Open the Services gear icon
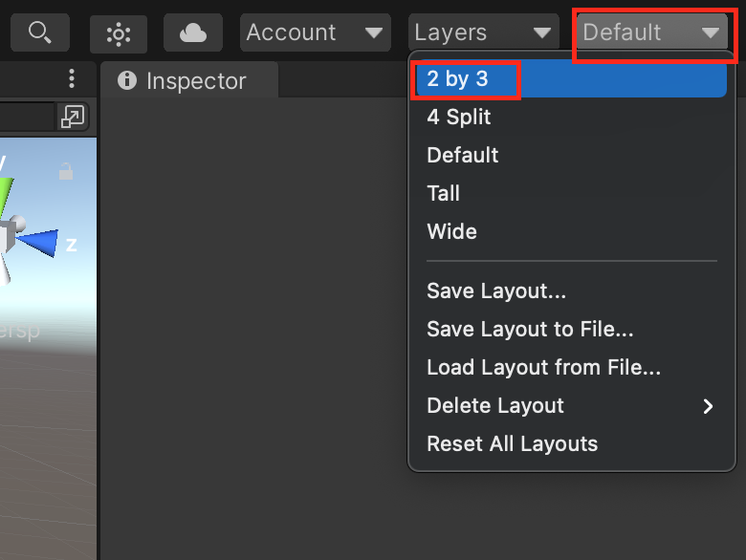Screen dimensions: 746x560 tap(119, 33)
